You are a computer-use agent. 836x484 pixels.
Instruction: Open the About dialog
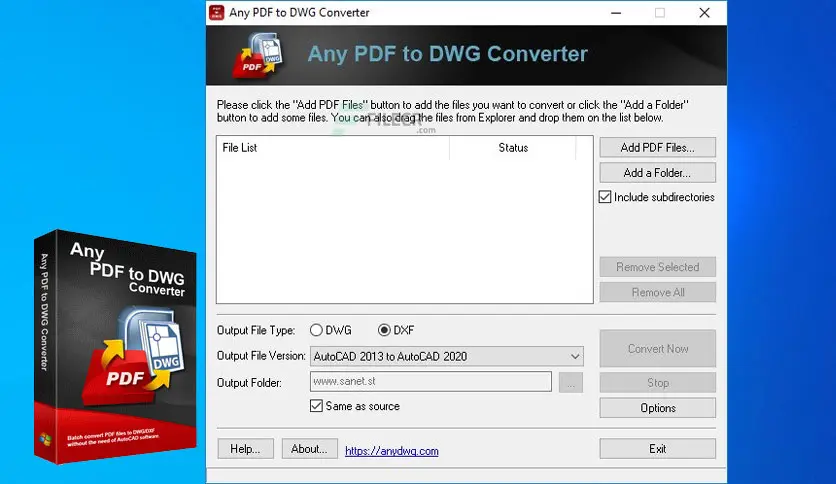(x=309, y=449)
